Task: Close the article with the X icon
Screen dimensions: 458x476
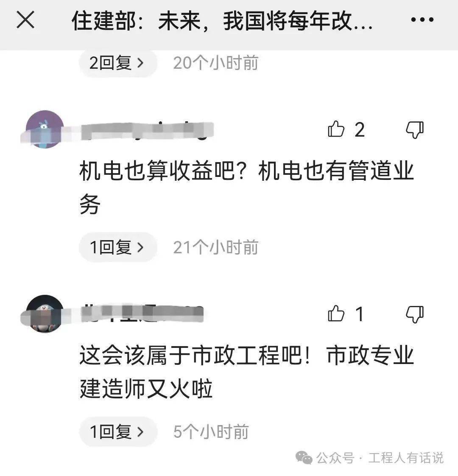Action: pos(25,20)
